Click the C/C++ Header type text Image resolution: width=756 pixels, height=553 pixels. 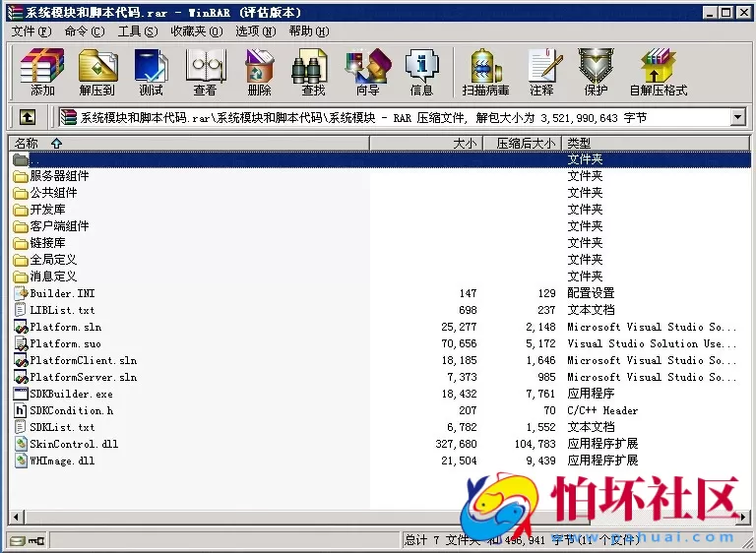coord(602,410)
